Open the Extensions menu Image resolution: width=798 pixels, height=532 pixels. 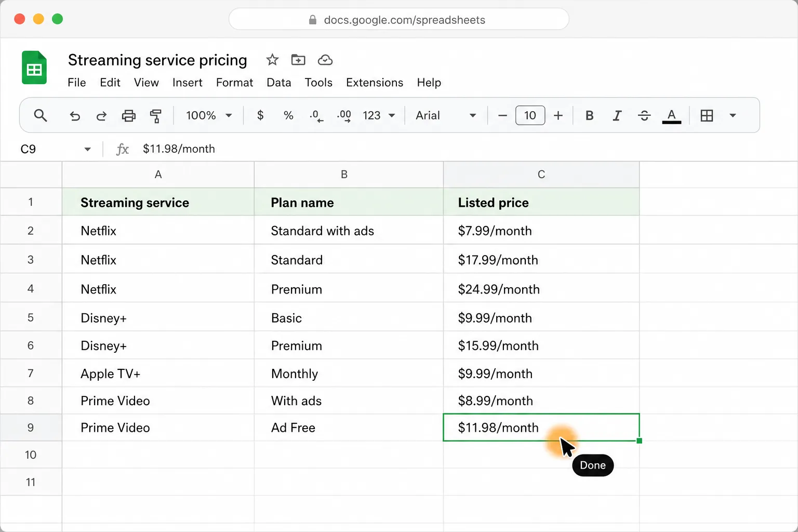375,83
